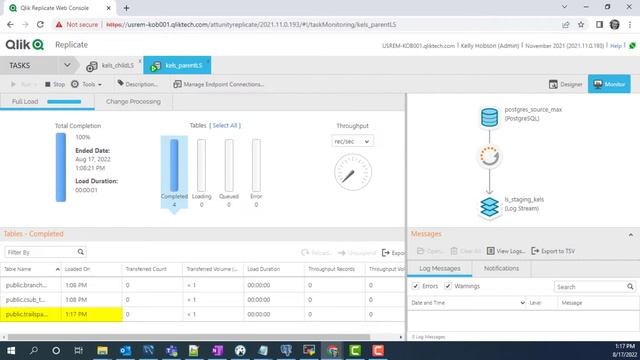The image size is (640, 360).
Task: Select the public.trailspa table row
Action: tap(202, 314)
